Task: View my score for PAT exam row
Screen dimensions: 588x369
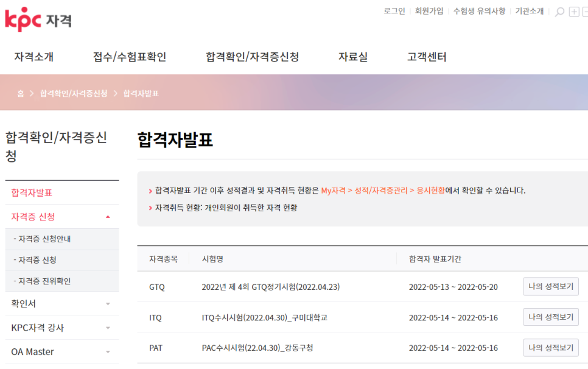Action: click(551, 348)
